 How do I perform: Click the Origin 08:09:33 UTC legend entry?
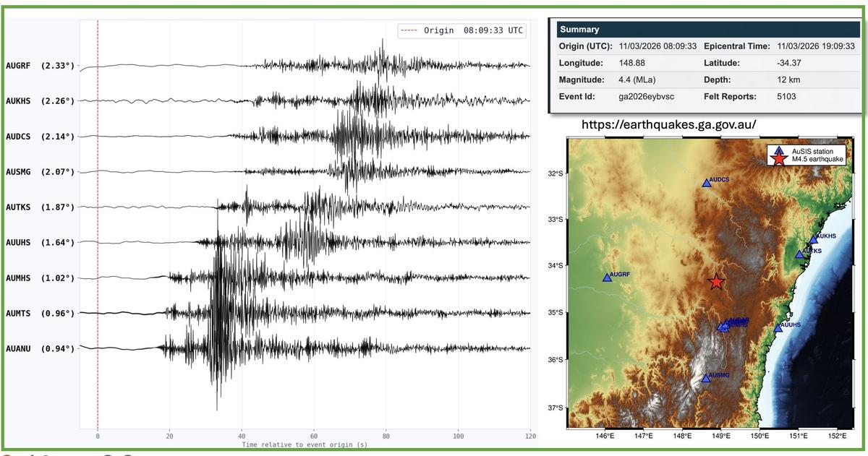[x=462, y=30]
